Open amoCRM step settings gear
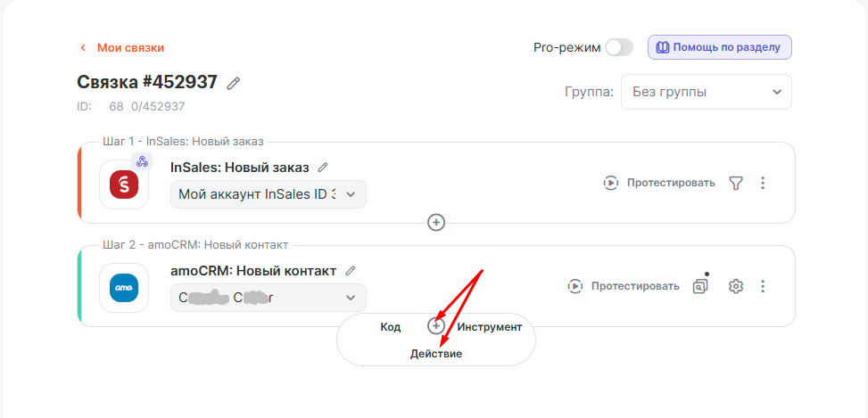The image size is (868, 418). [736, 286]
